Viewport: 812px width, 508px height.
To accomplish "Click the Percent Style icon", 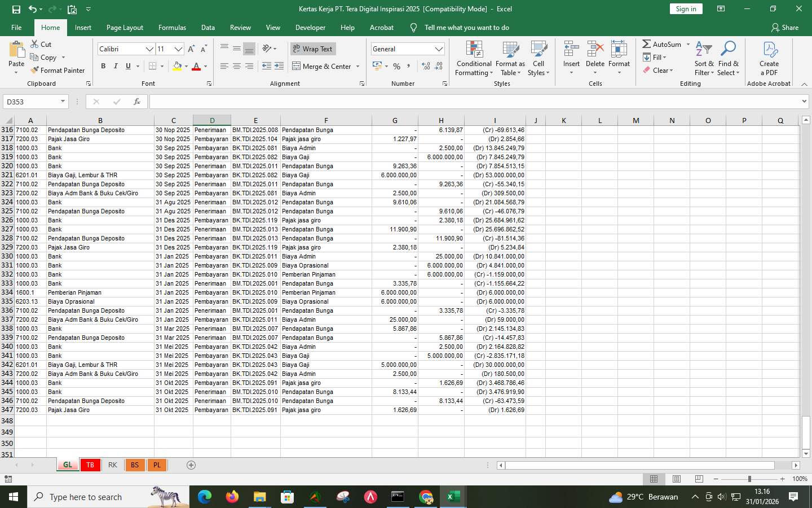I will tap(396, 66).
